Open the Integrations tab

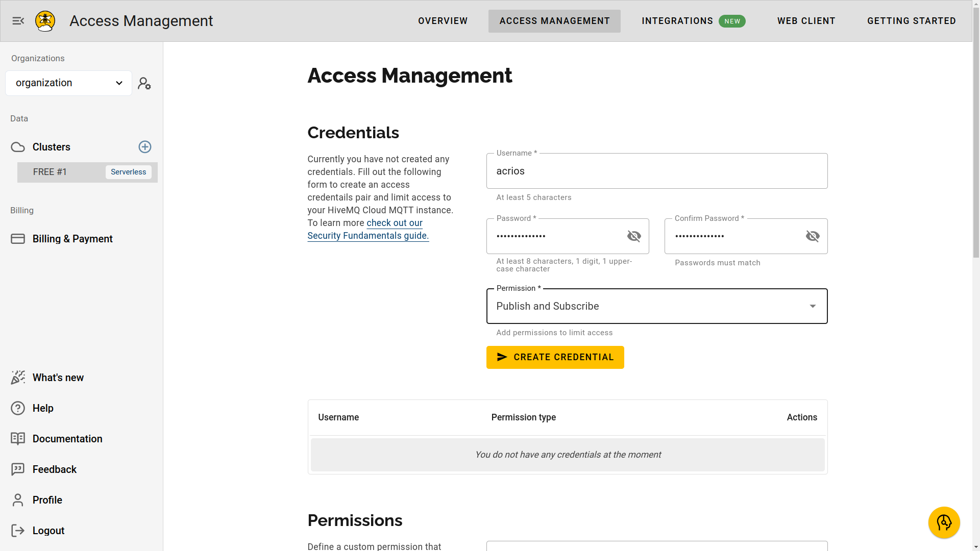point(677,21)
